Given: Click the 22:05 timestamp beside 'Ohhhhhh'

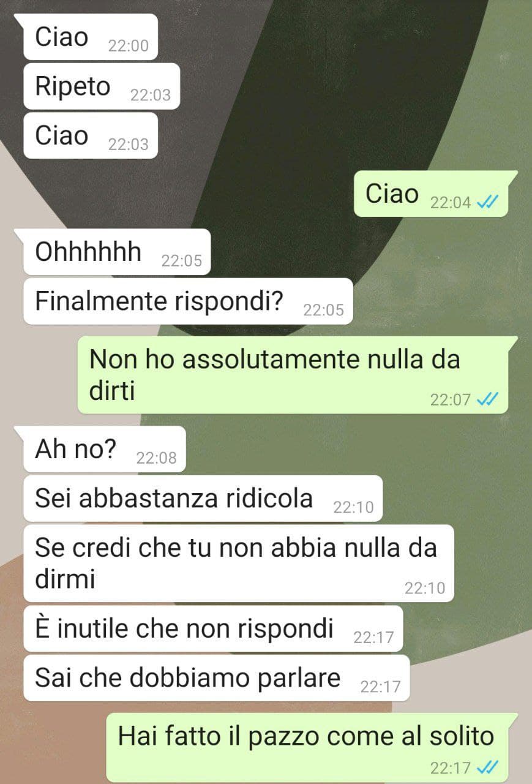Looking at the screenshot, I should 181,261.
